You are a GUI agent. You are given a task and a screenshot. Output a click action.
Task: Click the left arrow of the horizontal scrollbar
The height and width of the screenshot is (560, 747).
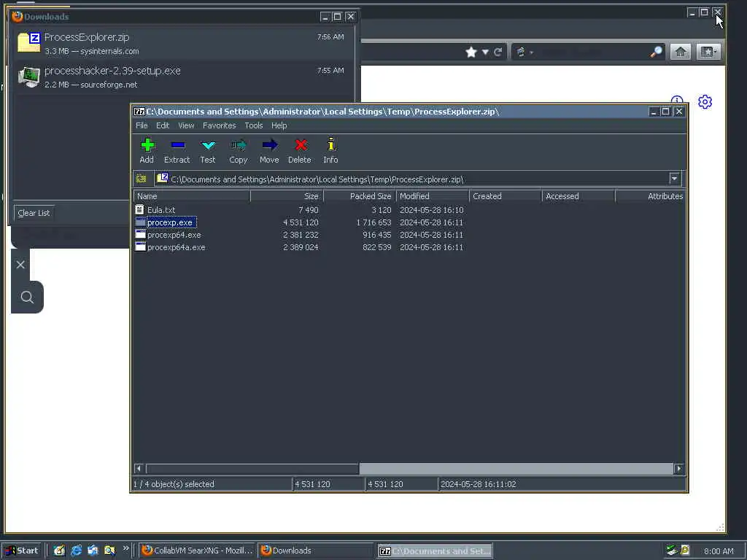point(139,469)
